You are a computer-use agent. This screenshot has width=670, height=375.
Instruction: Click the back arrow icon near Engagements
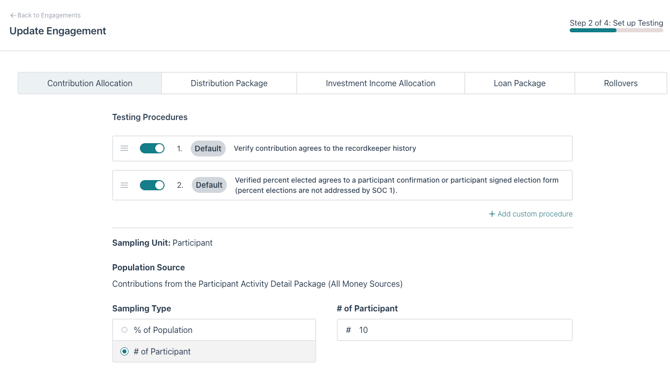[x=13, y=15]
